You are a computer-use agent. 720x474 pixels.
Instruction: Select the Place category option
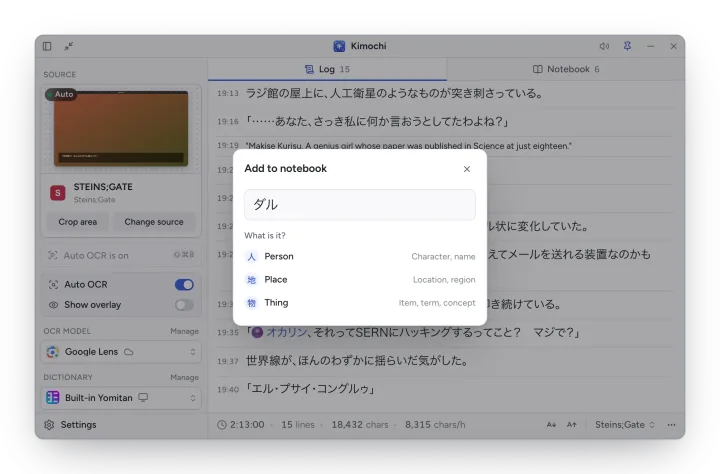(360, 280)
